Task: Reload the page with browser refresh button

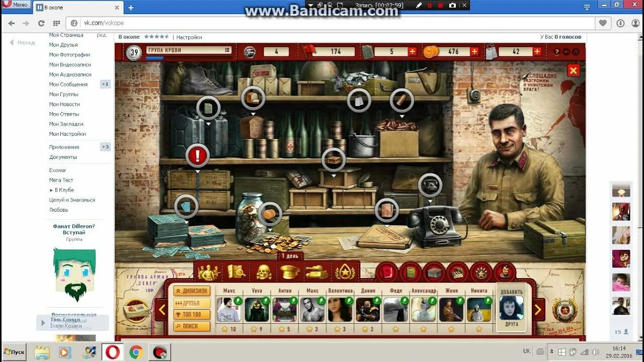Action: coord(41,23)
